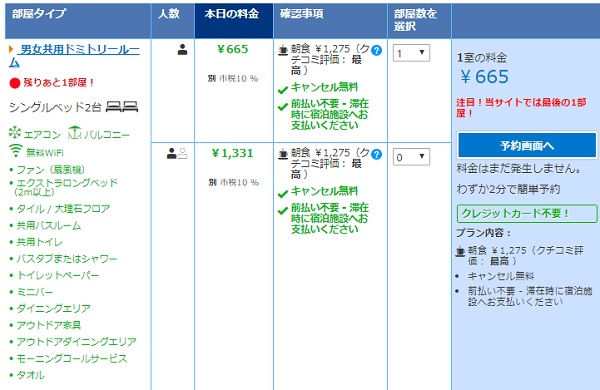This screenshot has width=600, height=390.
Task: Click ミニバー amenity item
Action: coord(34,292)
